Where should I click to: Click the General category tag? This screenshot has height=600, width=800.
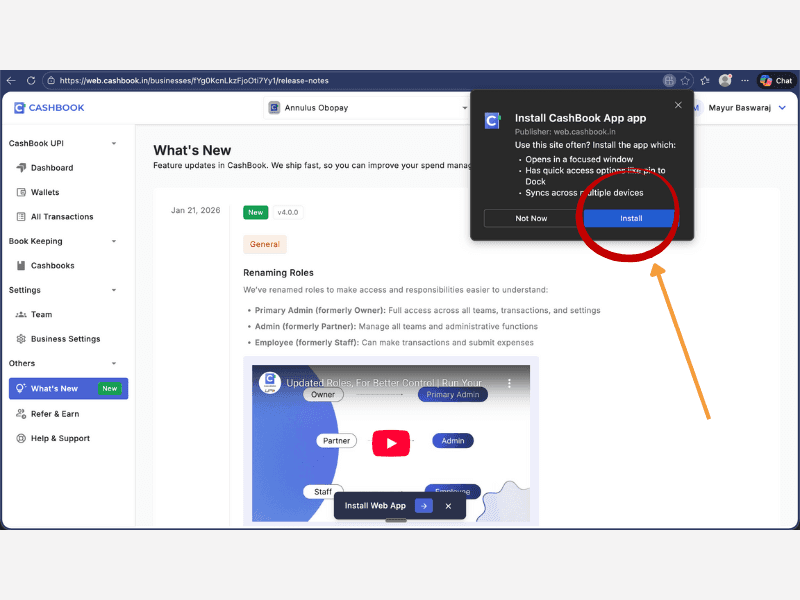pos(265,244)
